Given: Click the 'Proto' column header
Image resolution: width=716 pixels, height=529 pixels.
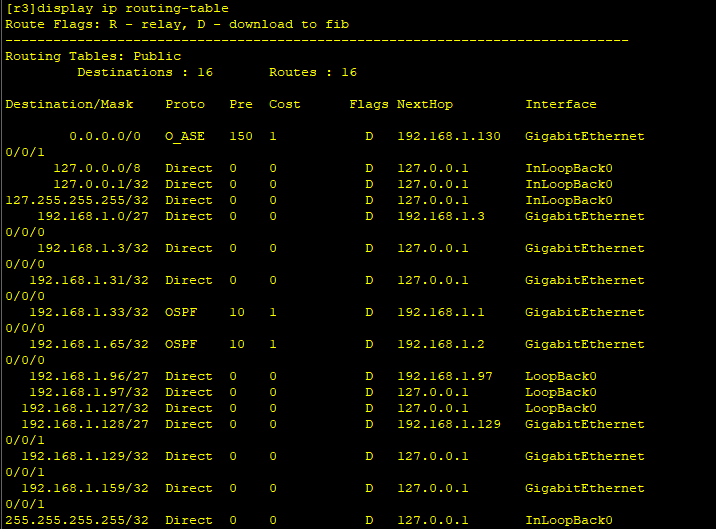Looking at the screenshot, I should [185, 104].
